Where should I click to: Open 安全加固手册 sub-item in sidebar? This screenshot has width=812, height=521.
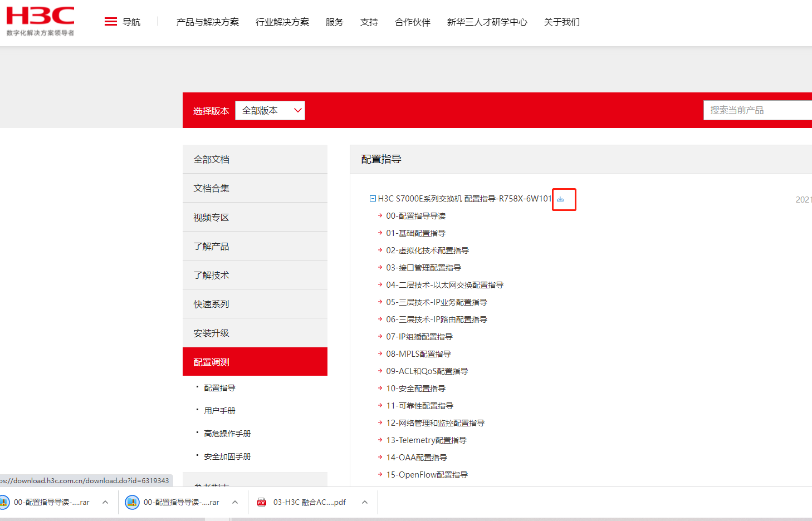pos(227,456)
